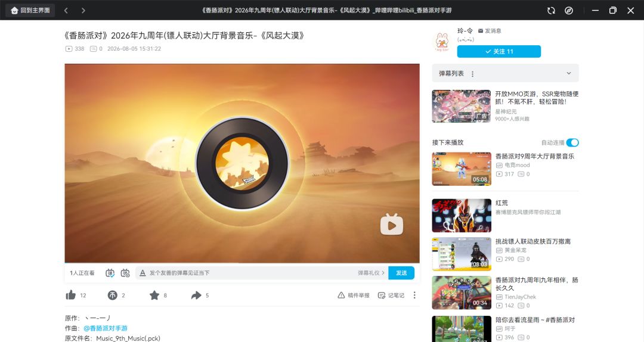Open 弹幕礼仪 etiquette link
Screen dimensions: 644x342
point(371,273)
